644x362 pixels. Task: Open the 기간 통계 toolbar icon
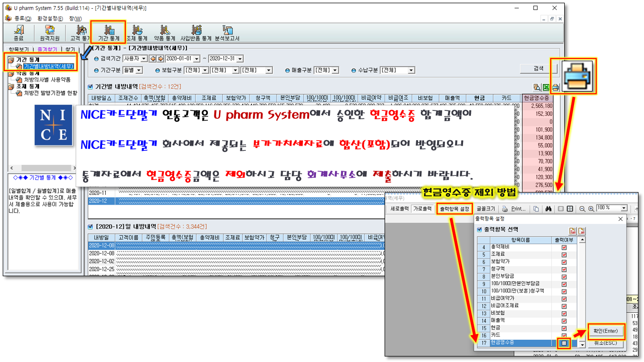[x=109, y=32]
